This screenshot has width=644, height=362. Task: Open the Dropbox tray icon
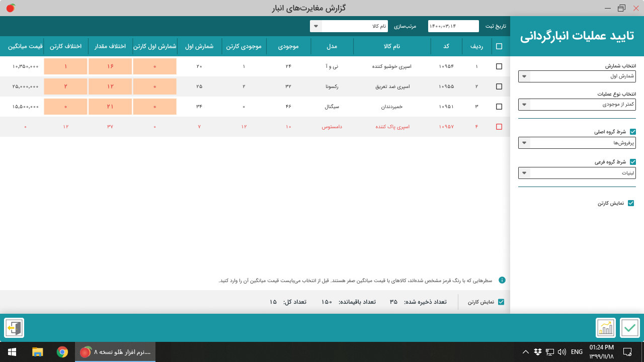pyautogui.click(x=538, y=352)
